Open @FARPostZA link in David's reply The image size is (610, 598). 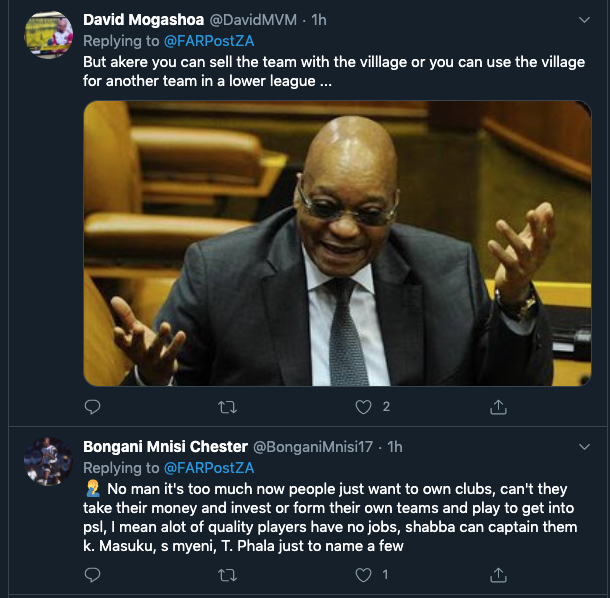(x=209, y=40)
